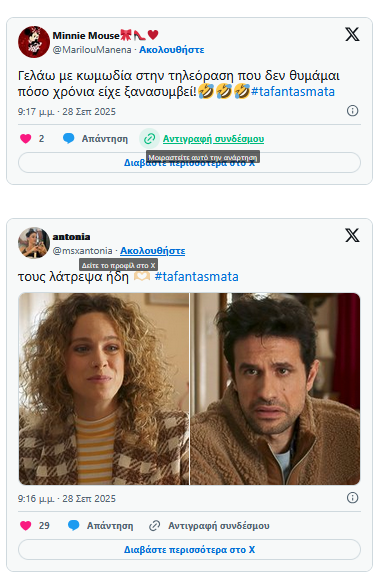Like antonia's tweet showing 29 likes
Image resolution: width=384 pixels, height=584 pixels.
click(26, 526)
